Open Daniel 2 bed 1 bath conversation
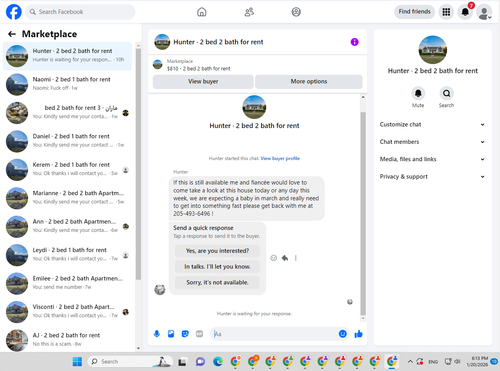500x371 pixels. tap(67, 141)
